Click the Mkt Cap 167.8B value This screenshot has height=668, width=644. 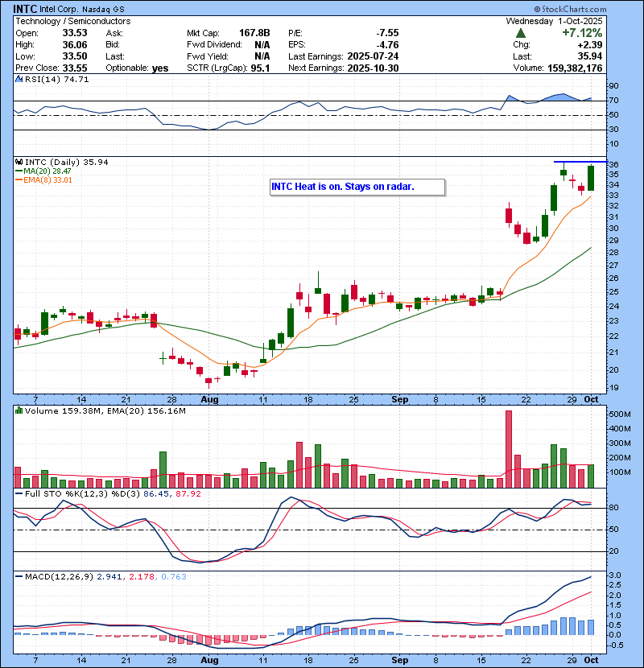(254, 33)
